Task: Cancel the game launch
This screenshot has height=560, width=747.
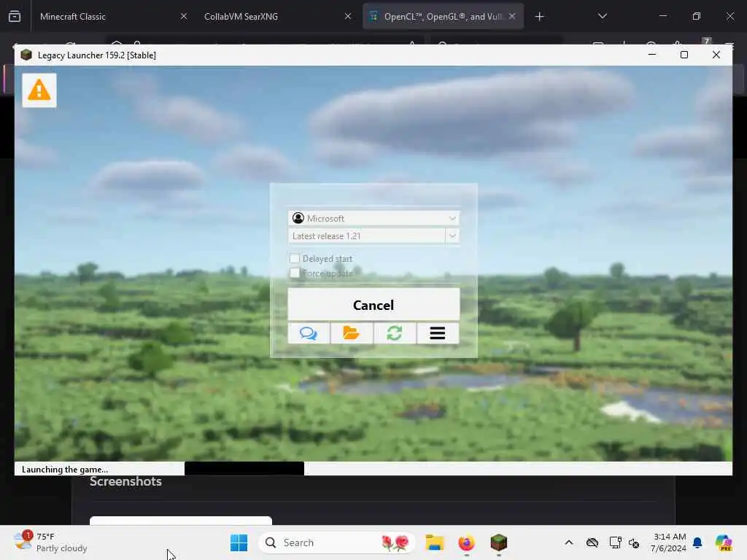Action: [374, 304]
